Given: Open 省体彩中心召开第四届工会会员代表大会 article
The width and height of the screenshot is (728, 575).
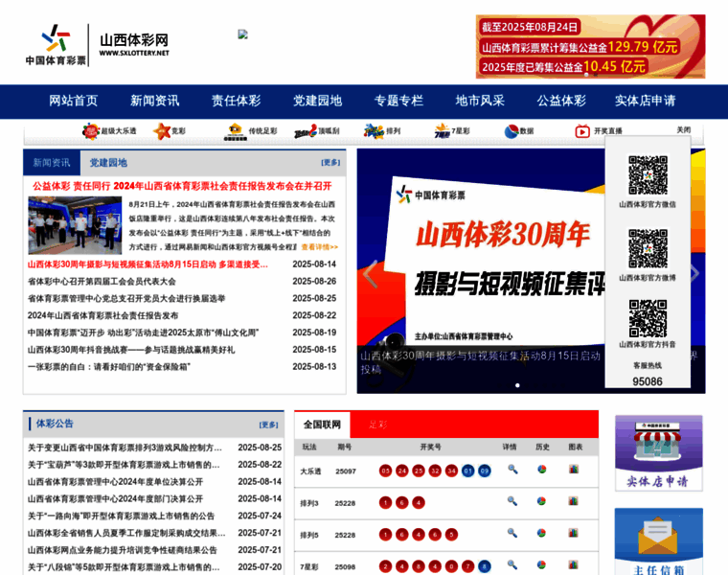Looking at the screenshot, I should click(x=102, y=282).
